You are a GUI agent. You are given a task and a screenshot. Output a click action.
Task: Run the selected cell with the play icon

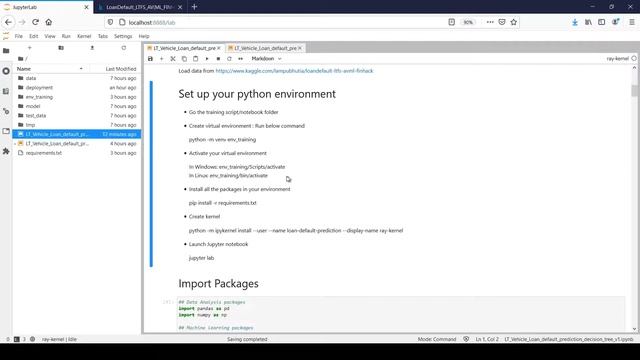click(x=207, y=59)
